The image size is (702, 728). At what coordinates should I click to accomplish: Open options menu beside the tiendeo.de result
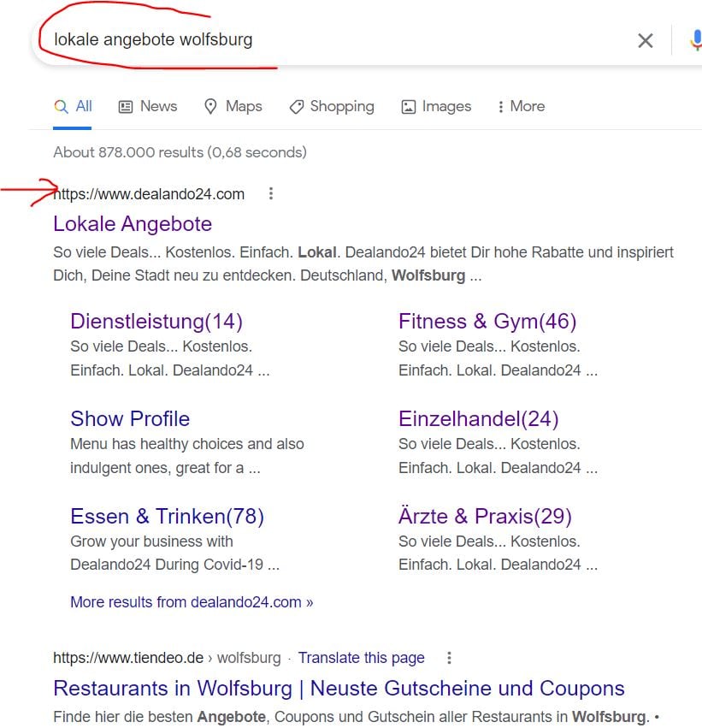tap(449, 658)
